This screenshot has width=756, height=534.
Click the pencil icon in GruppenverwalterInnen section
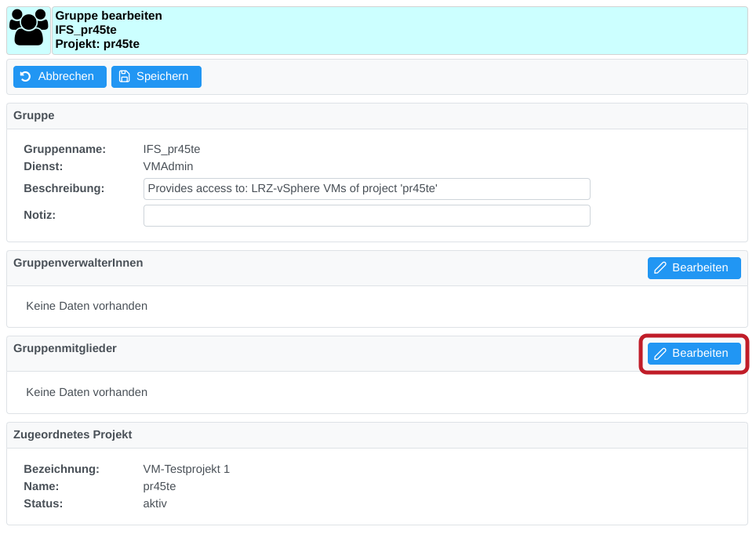click(660, 268)
